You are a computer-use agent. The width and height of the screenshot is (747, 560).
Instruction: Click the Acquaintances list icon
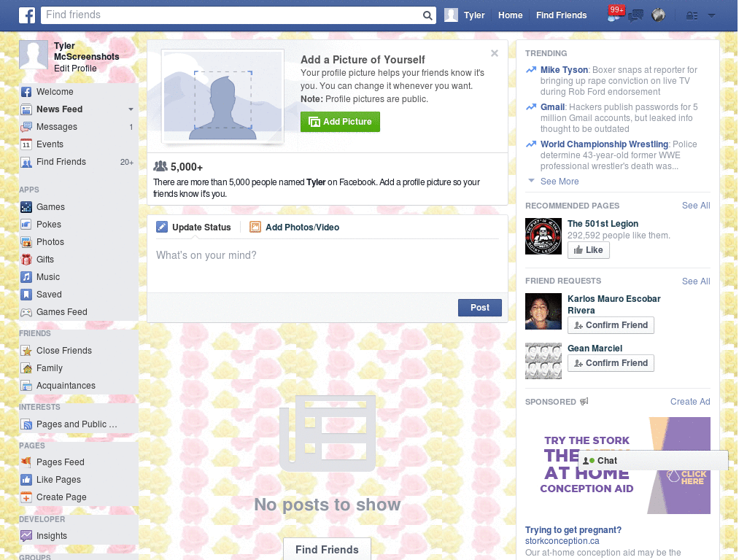[x=26, y=386]
